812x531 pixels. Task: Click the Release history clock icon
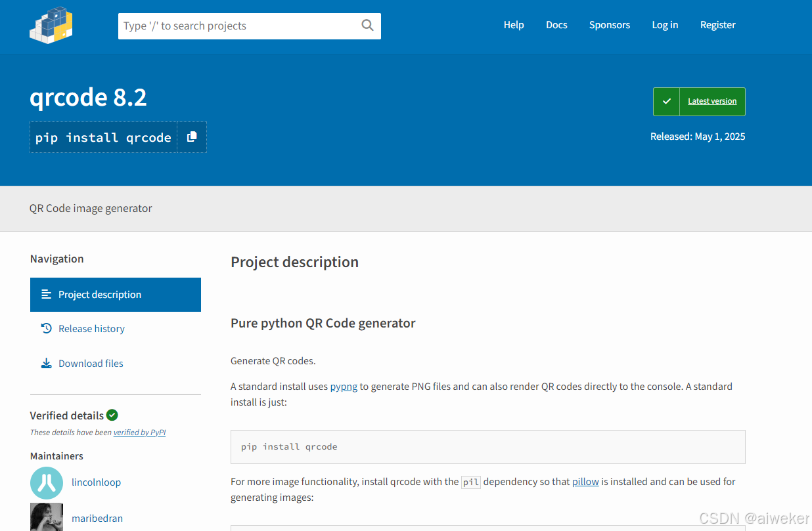46,329
